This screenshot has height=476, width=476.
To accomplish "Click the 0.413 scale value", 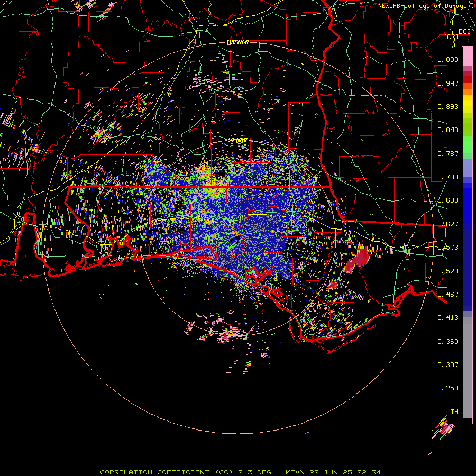I will [448, 318].
